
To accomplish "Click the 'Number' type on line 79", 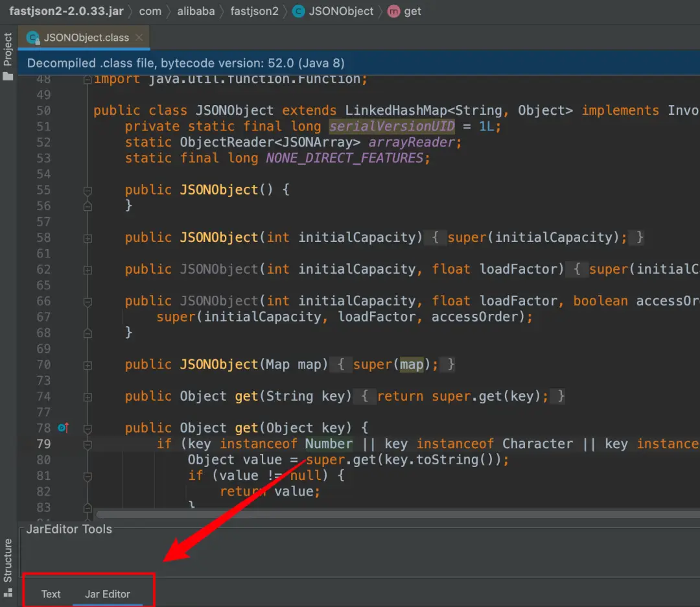I will [x=329, y=444].
